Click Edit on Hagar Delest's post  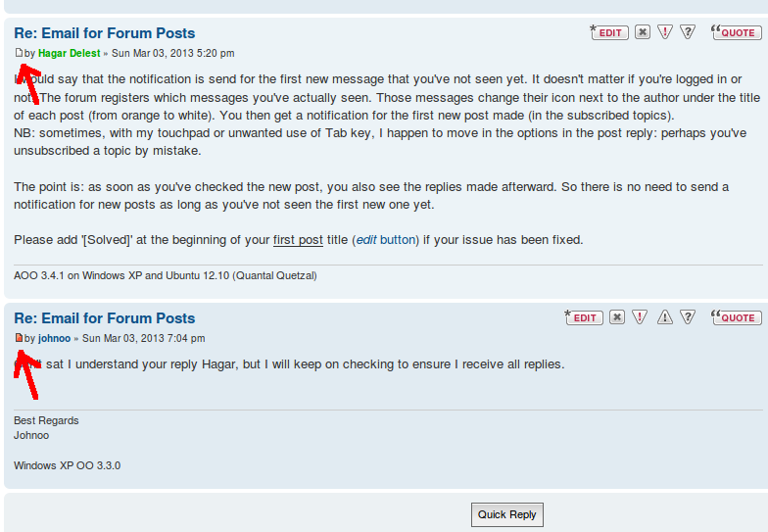[x=610, y=32]
